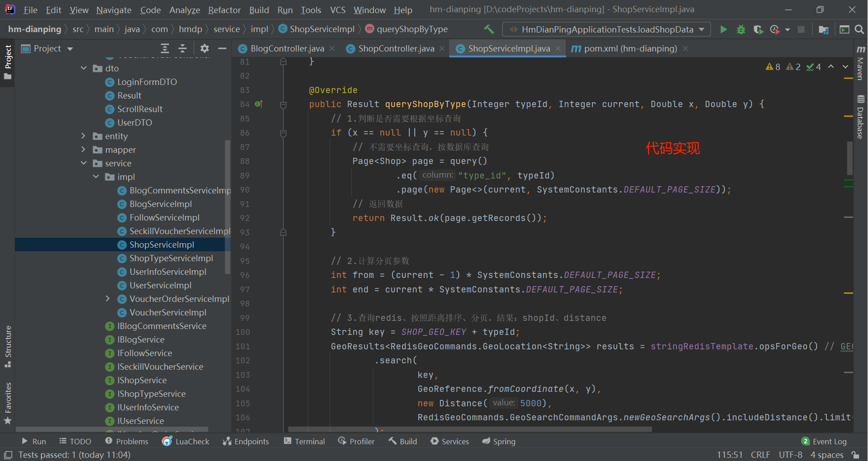The width and height of the screenshot is (868, 461).
Task: Close the ShopController.java tab
Action: 442,48
